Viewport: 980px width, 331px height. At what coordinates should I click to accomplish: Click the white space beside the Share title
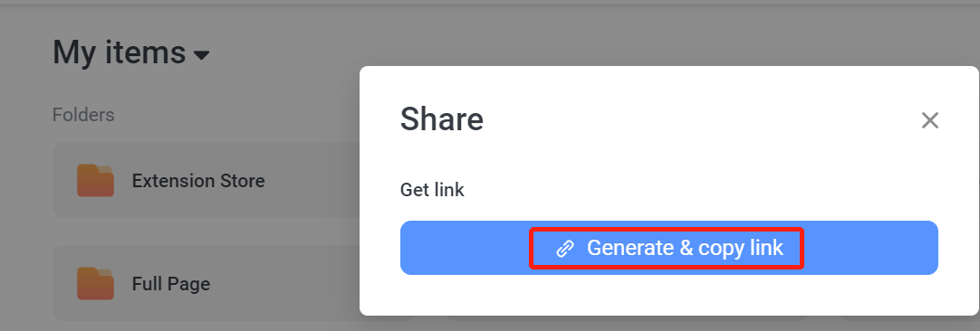[x=700, y=120]
